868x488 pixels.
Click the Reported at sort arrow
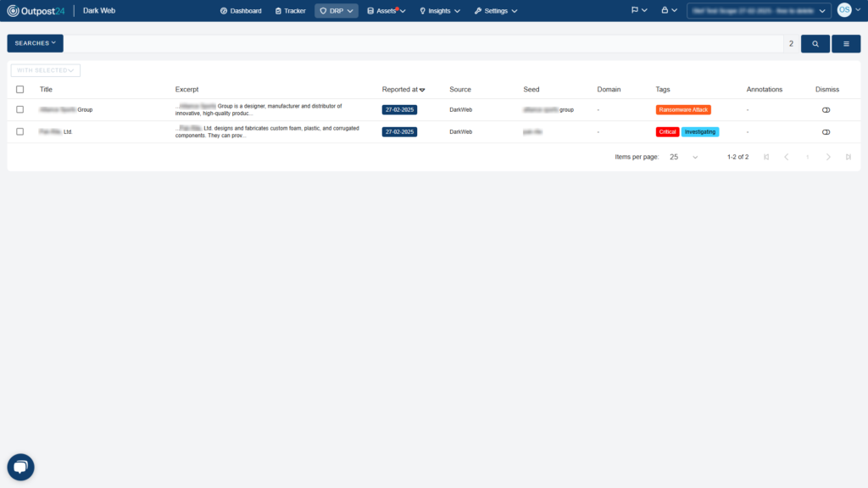(x=422, y=90)
